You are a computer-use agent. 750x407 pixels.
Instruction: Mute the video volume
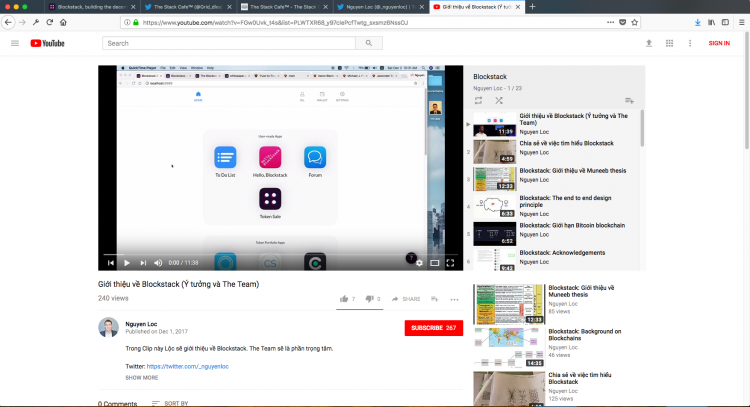pyautogui.click(x=158, y=263)
